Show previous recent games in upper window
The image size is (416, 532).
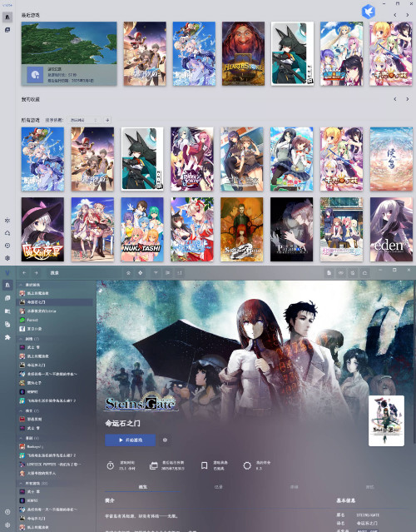(395, 15)
